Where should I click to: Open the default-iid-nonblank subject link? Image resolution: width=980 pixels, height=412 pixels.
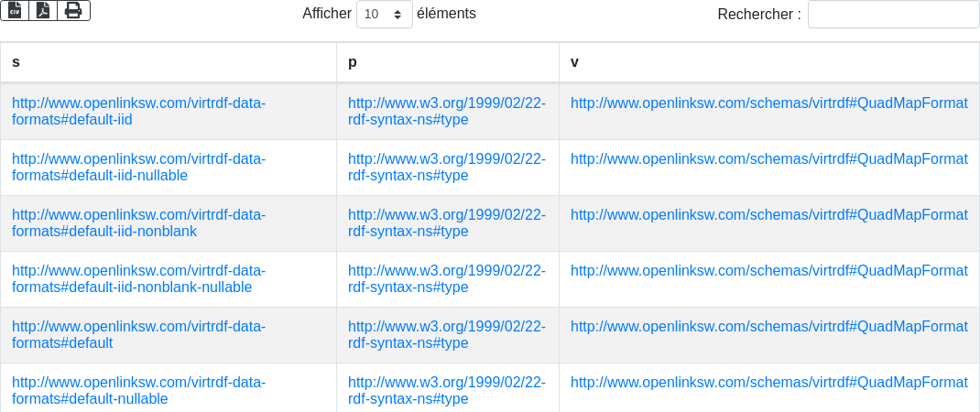pyautogui.click(x=138, y=222)
